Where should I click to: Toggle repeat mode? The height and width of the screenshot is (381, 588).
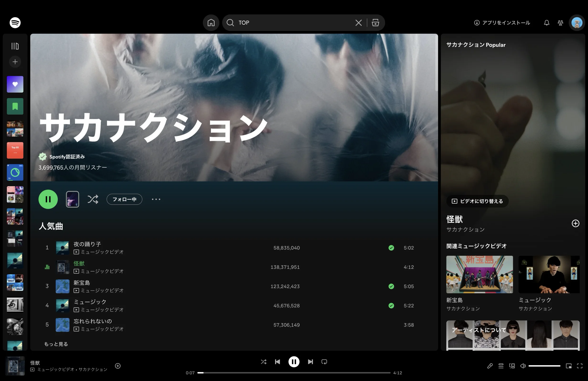(324, 362)
